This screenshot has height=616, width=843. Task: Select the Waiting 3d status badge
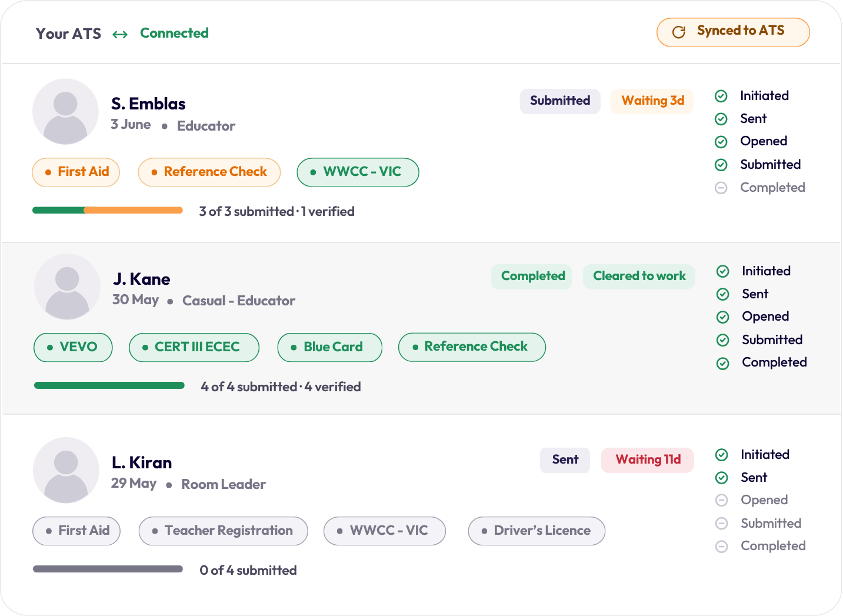652,101
